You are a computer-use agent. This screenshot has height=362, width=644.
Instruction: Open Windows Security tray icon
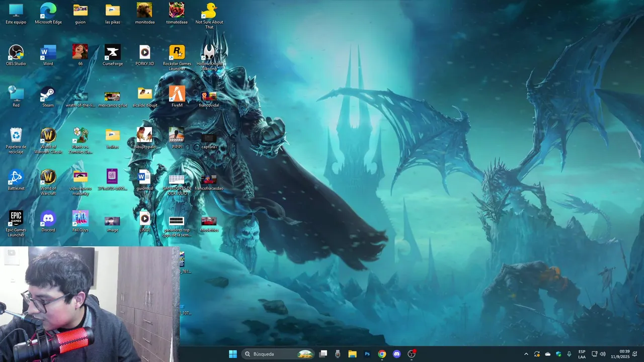[558, 354]
